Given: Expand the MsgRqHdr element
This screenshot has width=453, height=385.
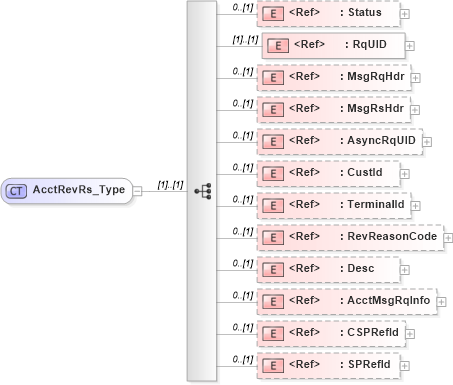Looking at the screenshot, I should (x=416, y=78).
